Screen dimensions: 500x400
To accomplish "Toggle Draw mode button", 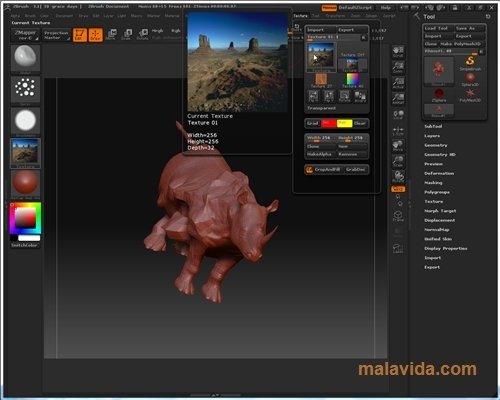I will pos(96,35).
